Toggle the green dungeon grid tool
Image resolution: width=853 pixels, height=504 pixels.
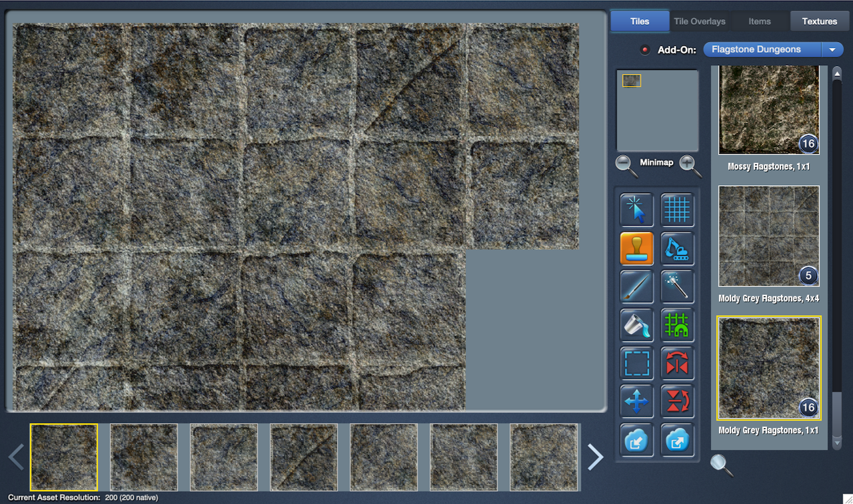(677, 325)
